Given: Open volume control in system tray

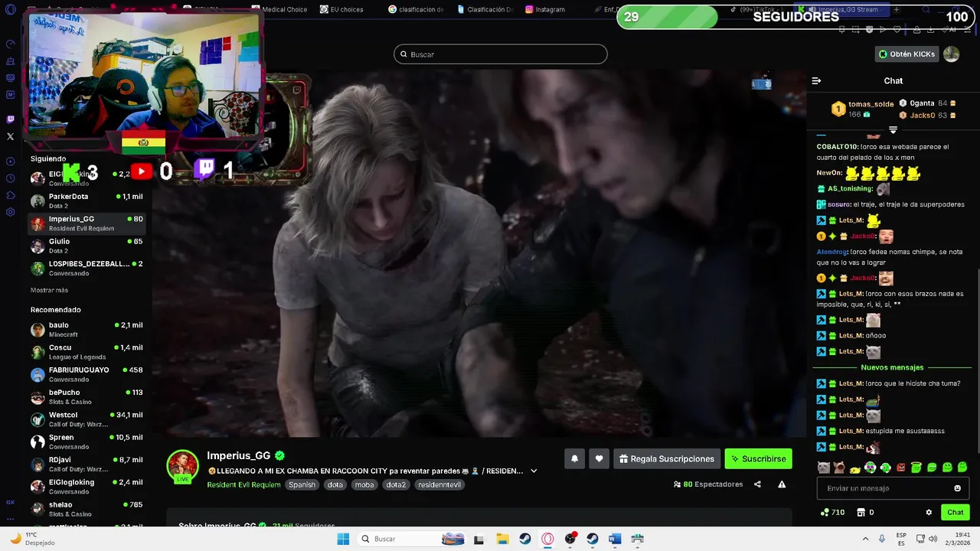Looking at the screenshot, I should point(933,539).
